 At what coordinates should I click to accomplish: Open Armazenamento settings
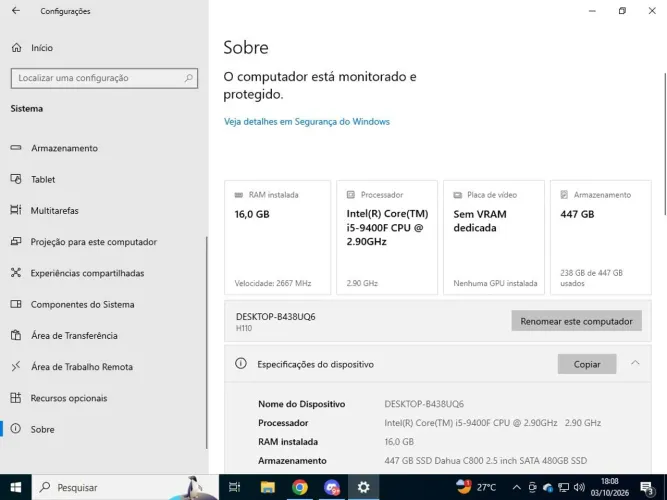(64, 148)
